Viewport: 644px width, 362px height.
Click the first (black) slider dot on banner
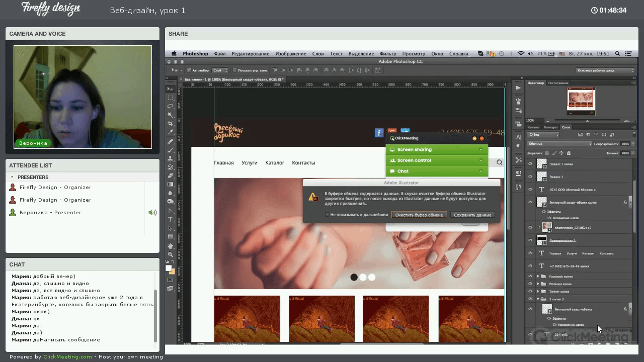[x=354, y=277]
